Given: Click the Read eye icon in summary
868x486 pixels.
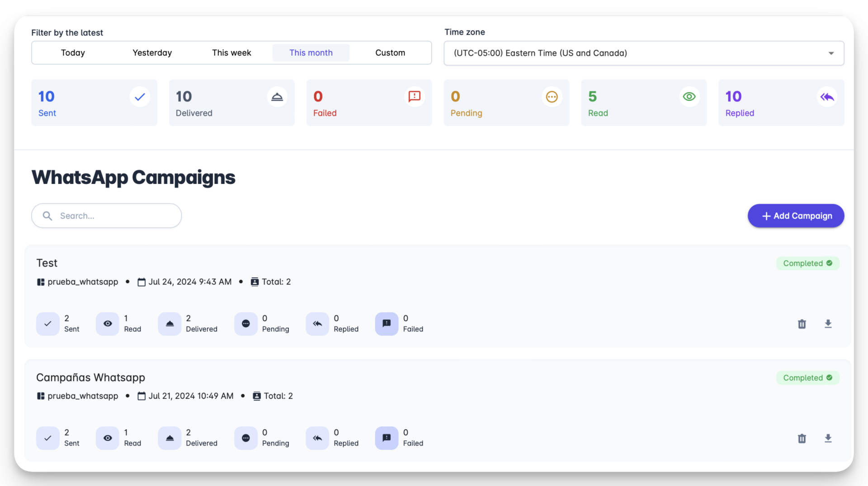Looking at the screenshot, I should 689,97.
